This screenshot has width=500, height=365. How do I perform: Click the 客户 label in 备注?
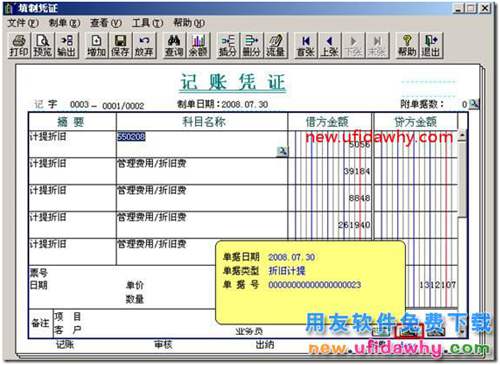tap(68, 330)
